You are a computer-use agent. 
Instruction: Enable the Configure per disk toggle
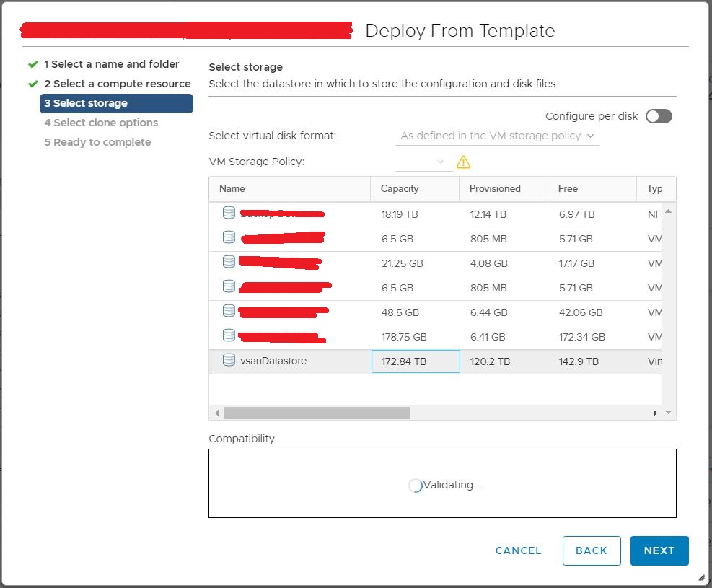pos(658,115)
